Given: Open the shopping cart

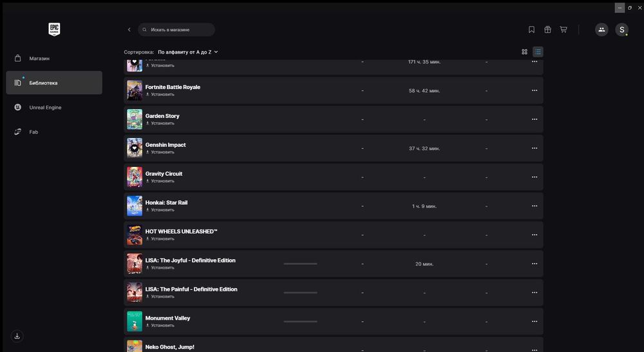Looking at the screenshot, I should pos(563,30).
